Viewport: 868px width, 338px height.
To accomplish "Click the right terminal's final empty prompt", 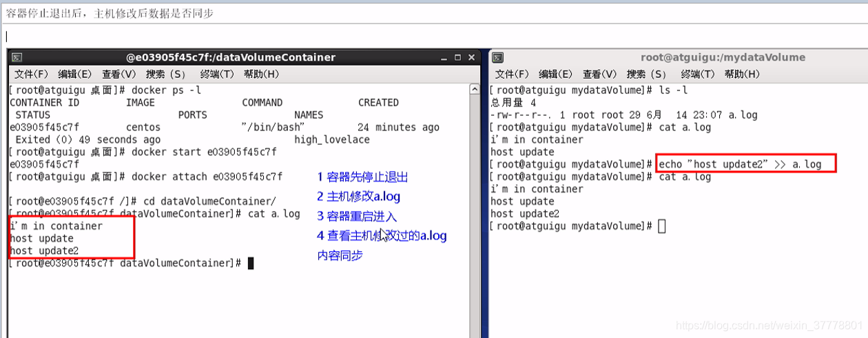I will 578,226.
